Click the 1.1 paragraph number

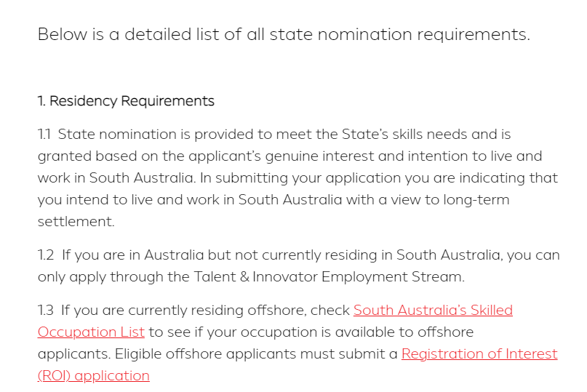tap(44, 135)
